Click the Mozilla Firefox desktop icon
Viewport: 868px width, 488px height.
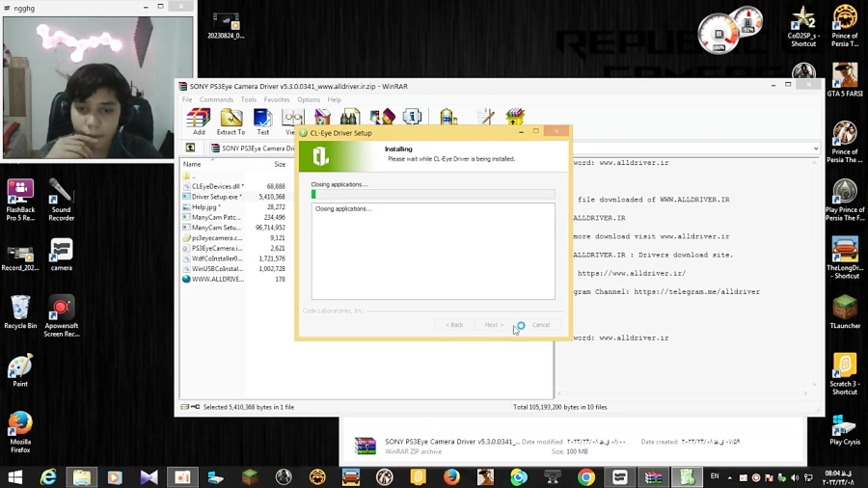pyautogui.click(x=20, y=431)
